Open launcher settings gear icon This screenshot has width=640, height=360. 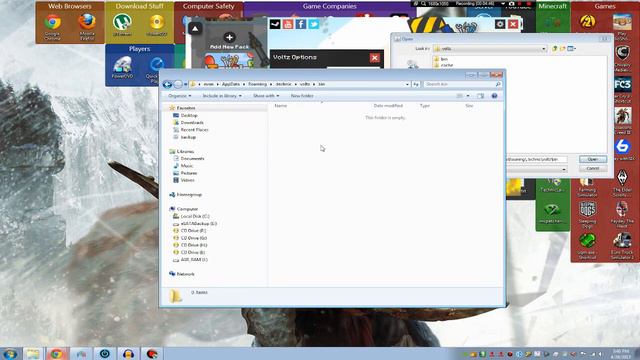pos(500,24)
